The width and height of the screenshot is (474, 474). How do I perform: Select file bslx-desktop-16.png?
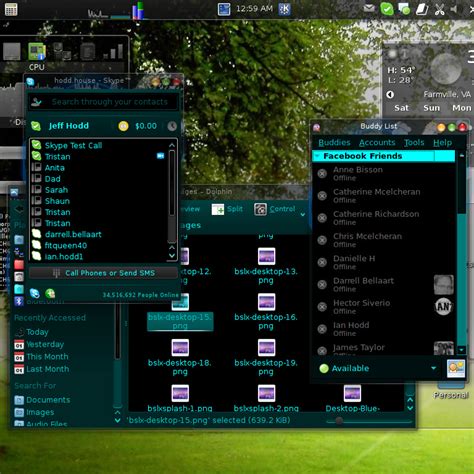[x=266, y=311]
